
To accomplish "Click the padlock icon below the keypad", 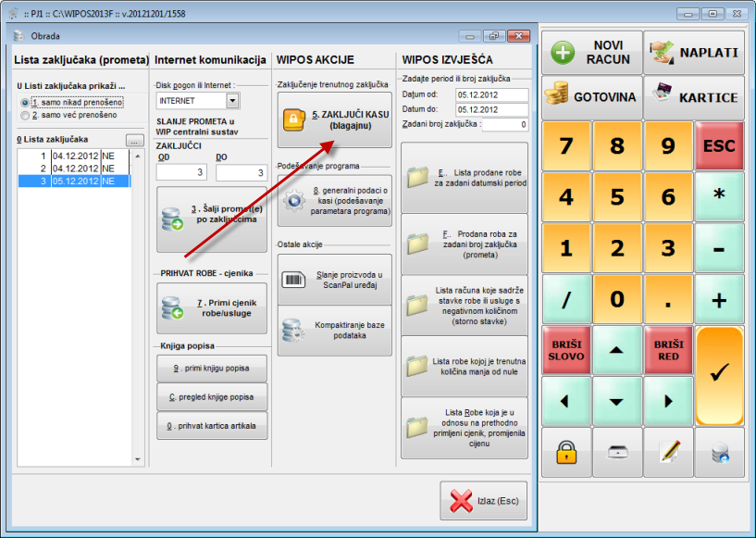I will point(566,452).
